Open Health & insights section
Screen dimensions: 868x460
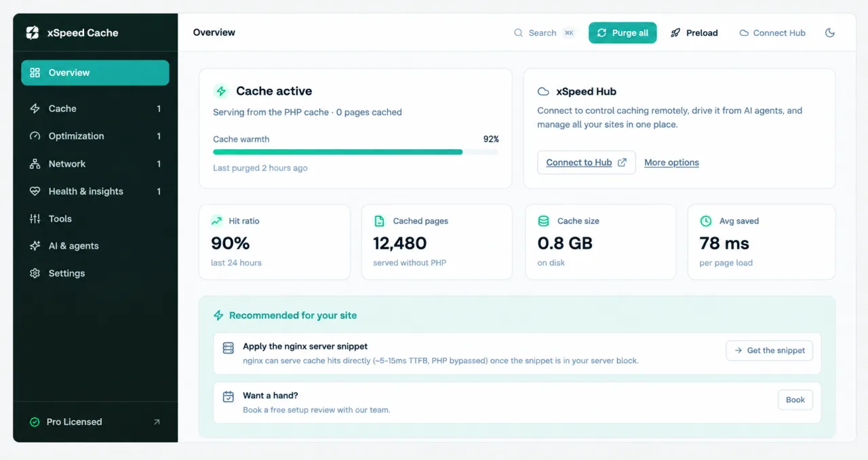click(x=95, y=192)
